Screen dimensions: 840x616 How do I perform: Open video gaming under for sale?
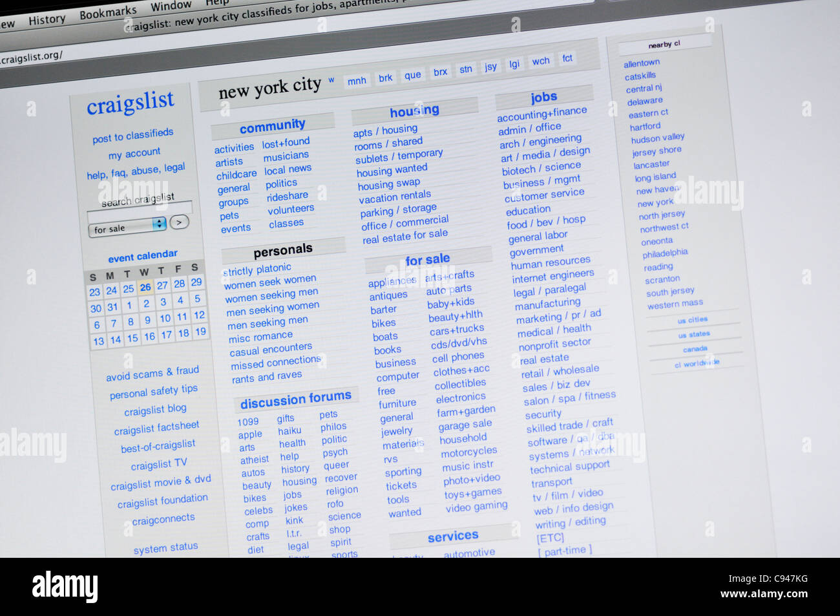pos(476,507)
